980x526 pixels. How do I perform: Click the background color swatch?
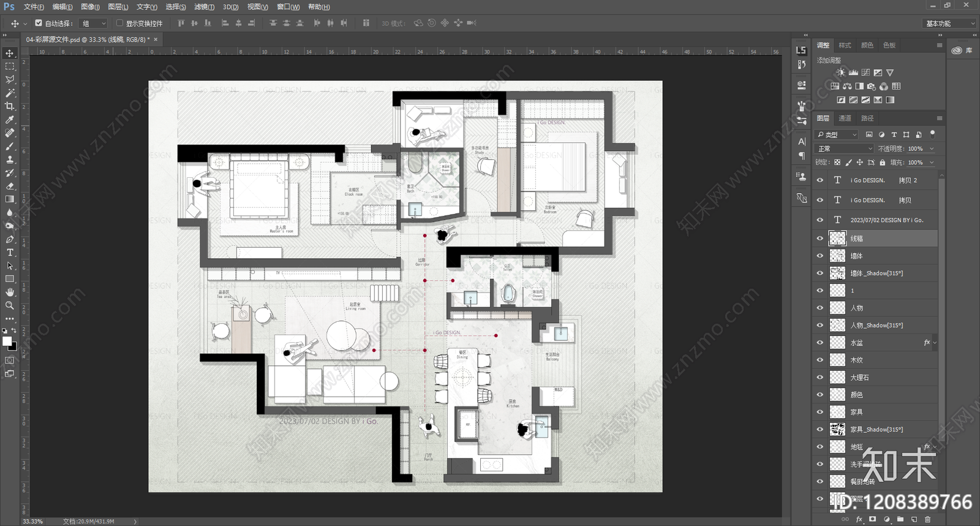pyautogui.click(x=13, y=346)
